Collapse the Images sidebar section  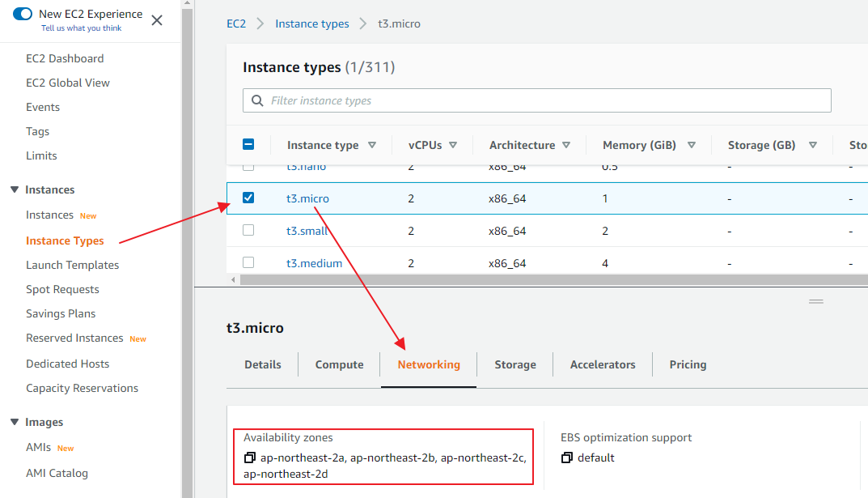15,422
